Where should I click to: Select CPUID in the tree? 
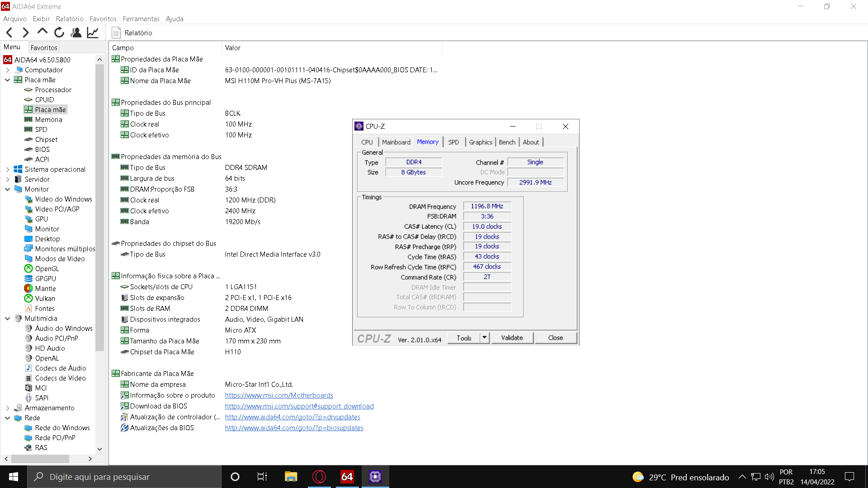[44, 99]
